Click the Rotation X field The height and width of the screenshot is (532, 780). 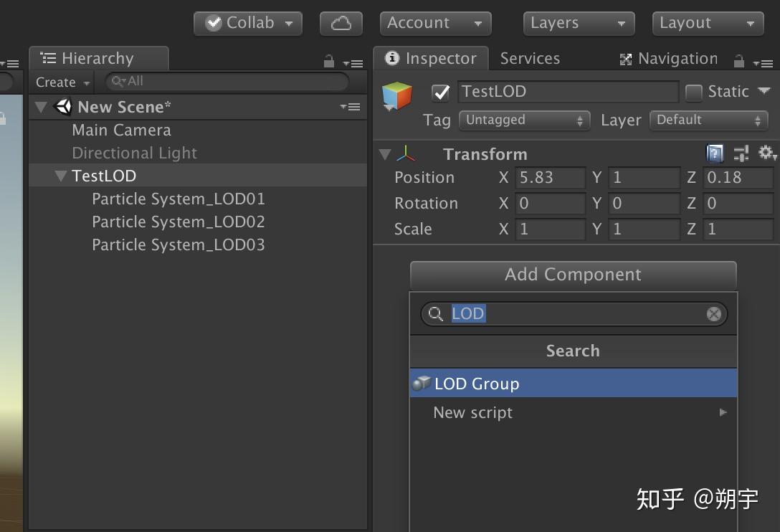pyautogui.click(x=550, y=204)
